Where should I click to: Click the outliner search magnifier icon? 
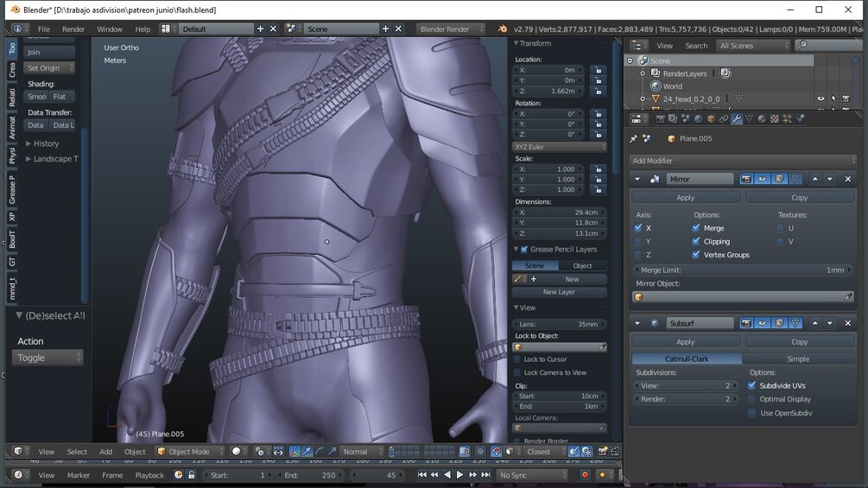[801, 46]
